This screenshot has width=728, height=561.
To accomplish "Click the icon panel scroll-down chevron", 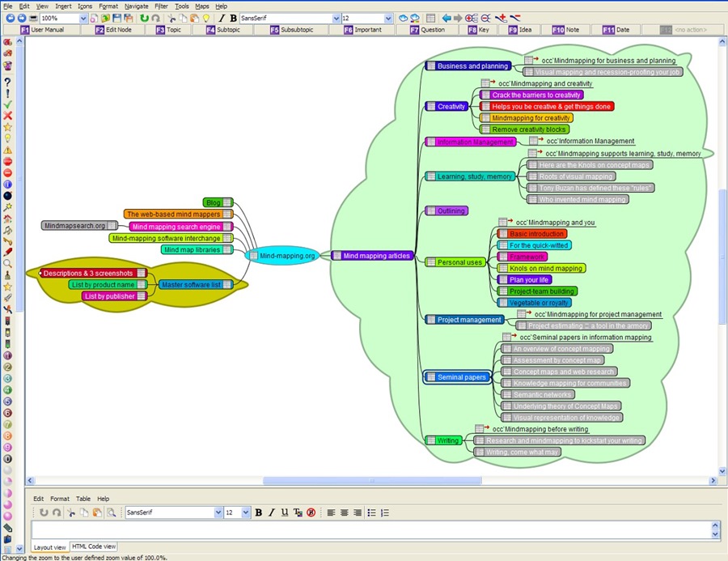I will (x=19, y=549).
